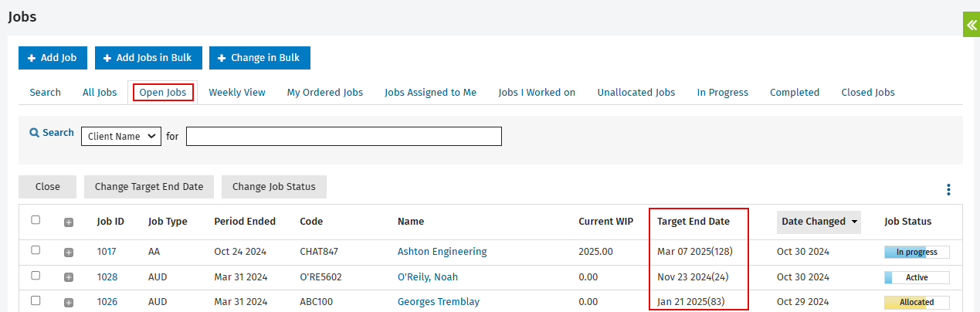
Task: Click the ABC100 code cell
Action: pos(316,302)
